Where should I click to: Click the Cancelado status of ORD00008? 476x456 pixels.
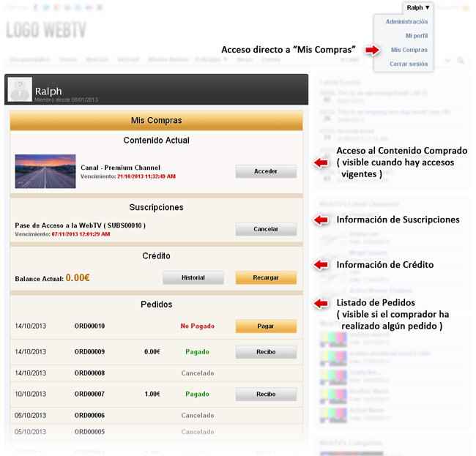tap(198, 373)
